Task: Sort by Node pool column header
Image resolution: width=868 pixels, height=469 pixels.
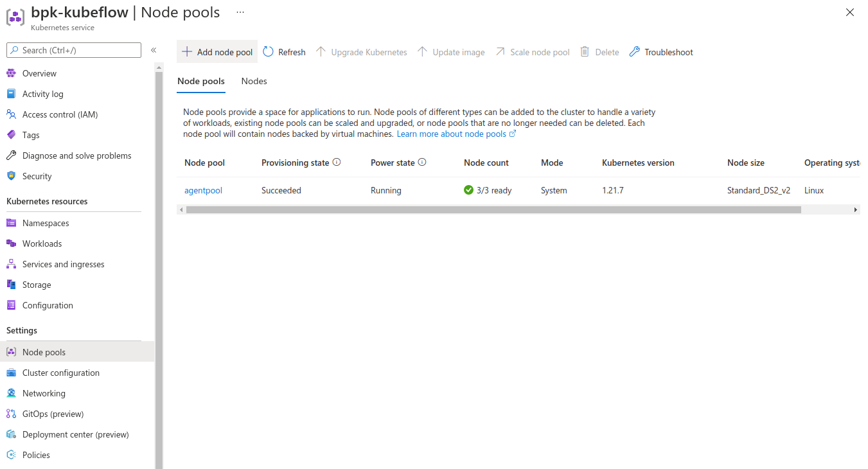Action: (204, 163)
